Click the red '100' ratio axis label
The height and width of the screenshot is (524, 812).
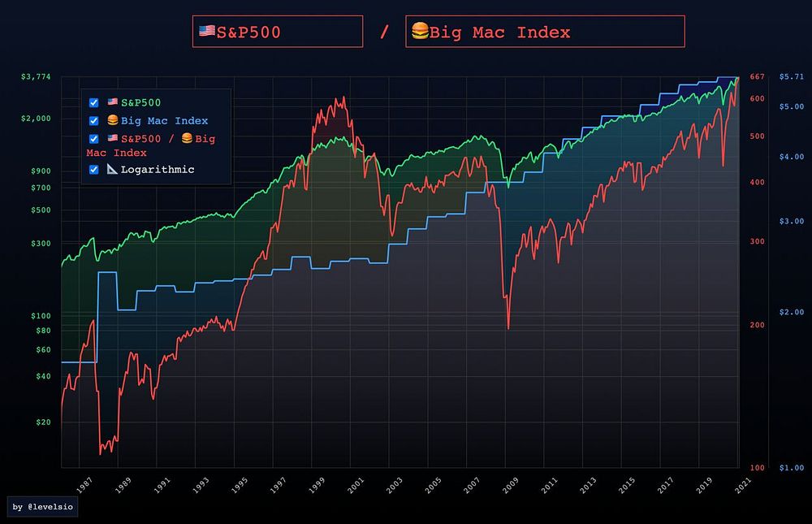click(x=757, y=468)
